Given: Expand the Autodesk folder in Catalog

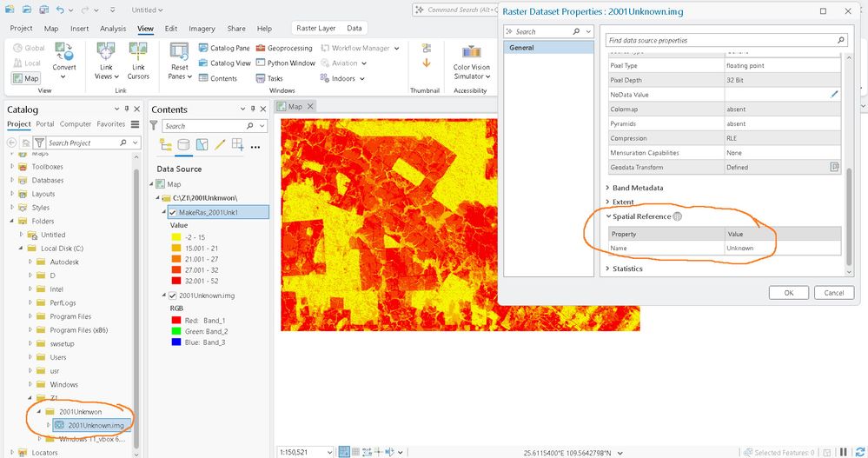Looking at the screenshot, I should [x=30, y=262].
